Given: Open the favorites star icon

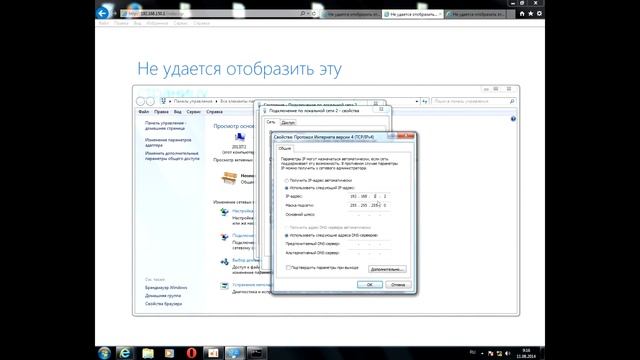Looking at the screenshot, I should pos(531,13).
